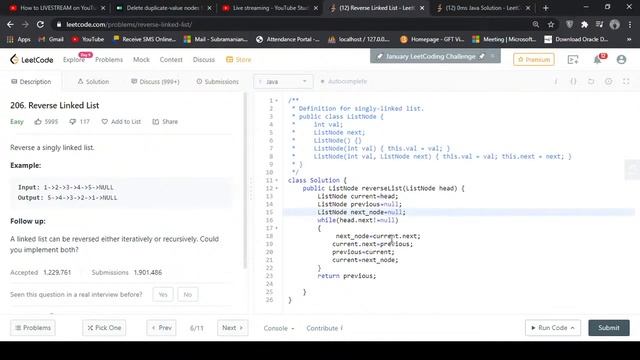Switch to the Description tab
This screenshot has width=640, height=360.
click(31, 82)
